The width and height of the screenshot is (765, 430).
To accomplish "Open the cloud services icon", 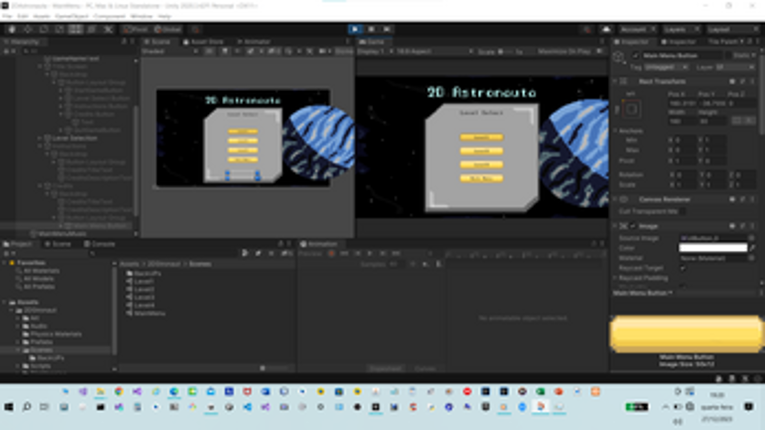I will point(606,29).
